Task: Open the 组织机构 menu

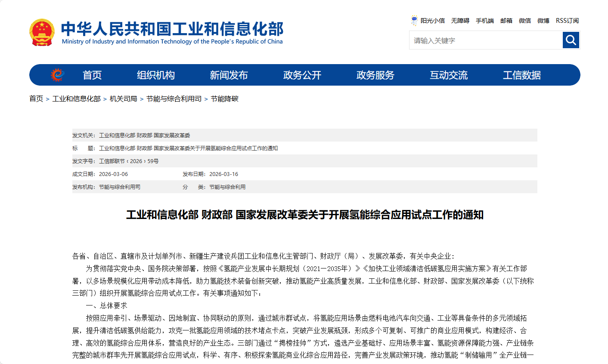Action: [156, 75]
